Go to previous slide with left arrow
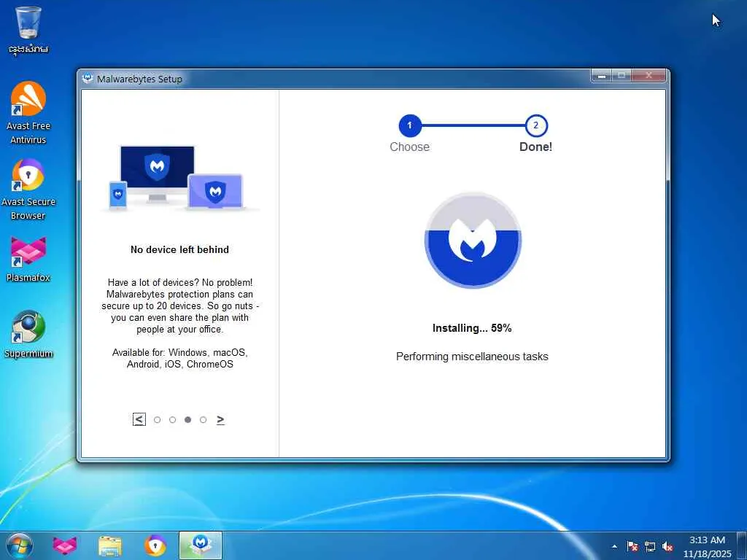 (139, 419)
